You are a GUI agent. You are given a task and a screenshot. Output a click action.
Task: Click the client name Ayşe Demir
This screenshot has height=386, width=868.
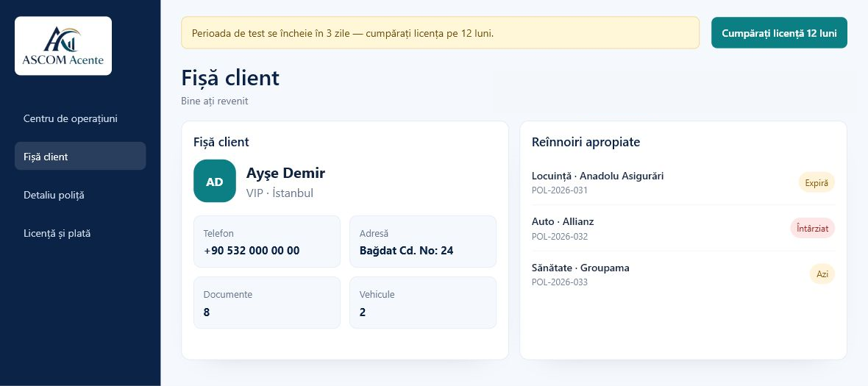tap(285, 173)
